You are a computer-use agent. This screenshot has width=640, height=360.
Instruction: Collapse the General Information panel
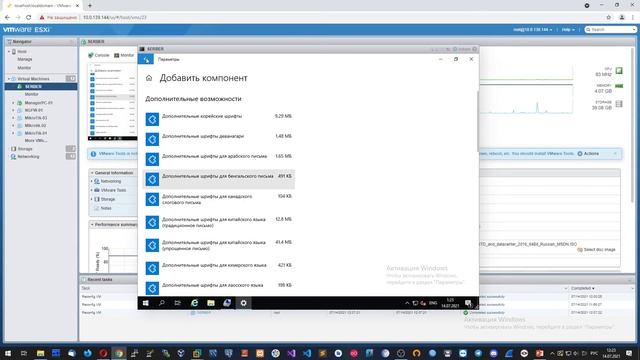click(92, 173)
